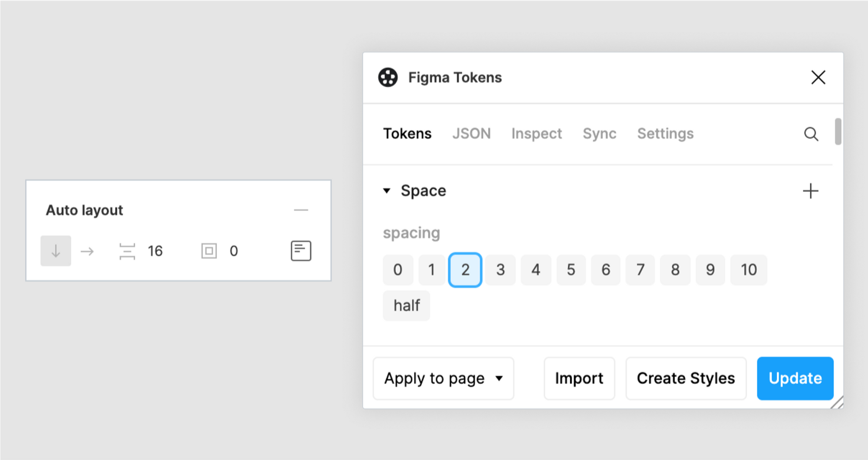Close the Figma Tokens plugin window

click(818, 78)
